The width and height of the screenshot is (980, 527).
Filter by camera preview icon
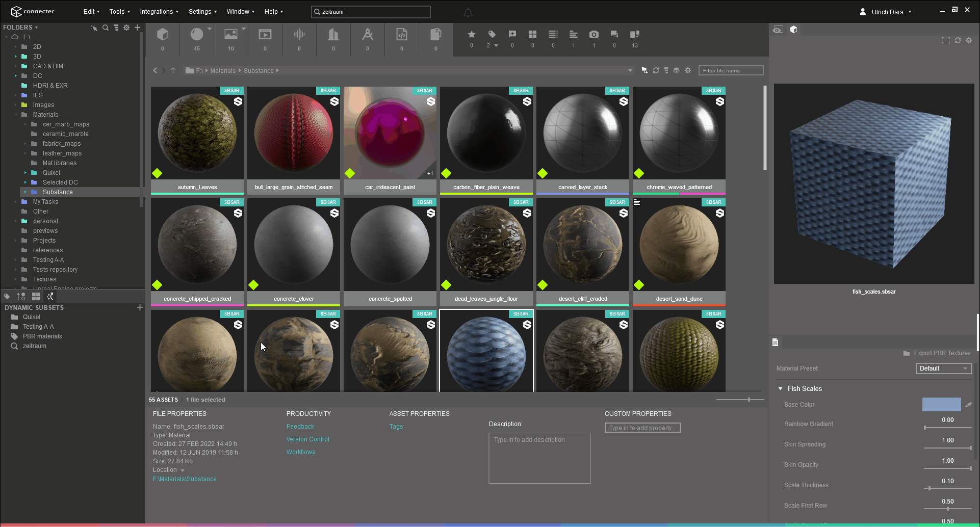point(594,34)
